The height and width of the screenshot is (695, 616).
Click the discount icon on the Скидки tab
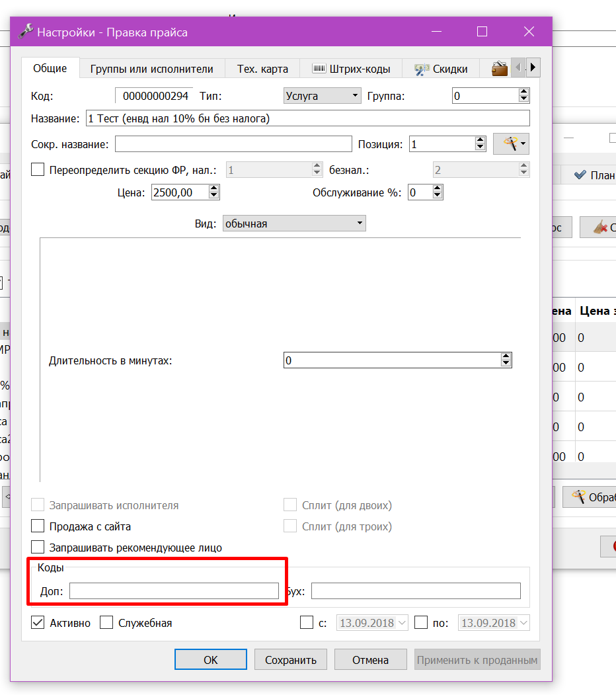422,69
